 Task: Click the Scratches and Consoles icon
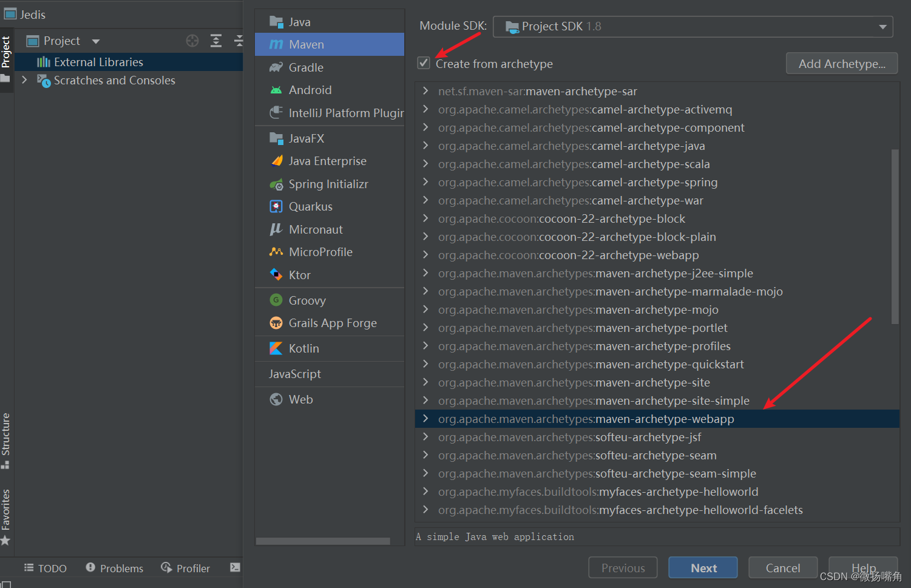44,81
